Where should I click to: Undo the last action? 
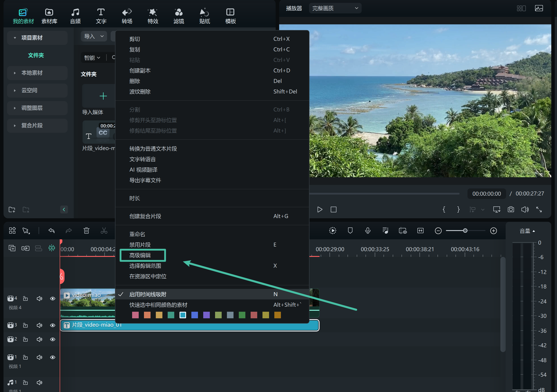[51, 231]
